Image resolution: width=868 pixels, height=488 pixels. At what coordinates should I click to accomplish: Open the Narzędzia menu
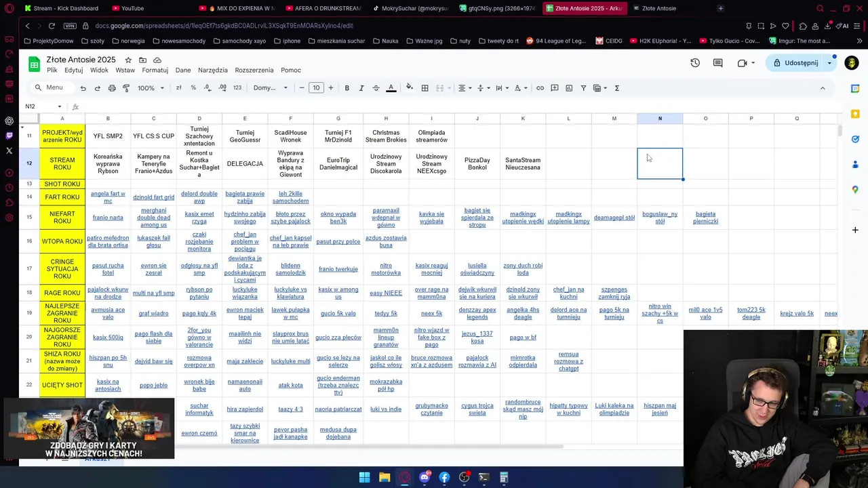coord(213,70)
